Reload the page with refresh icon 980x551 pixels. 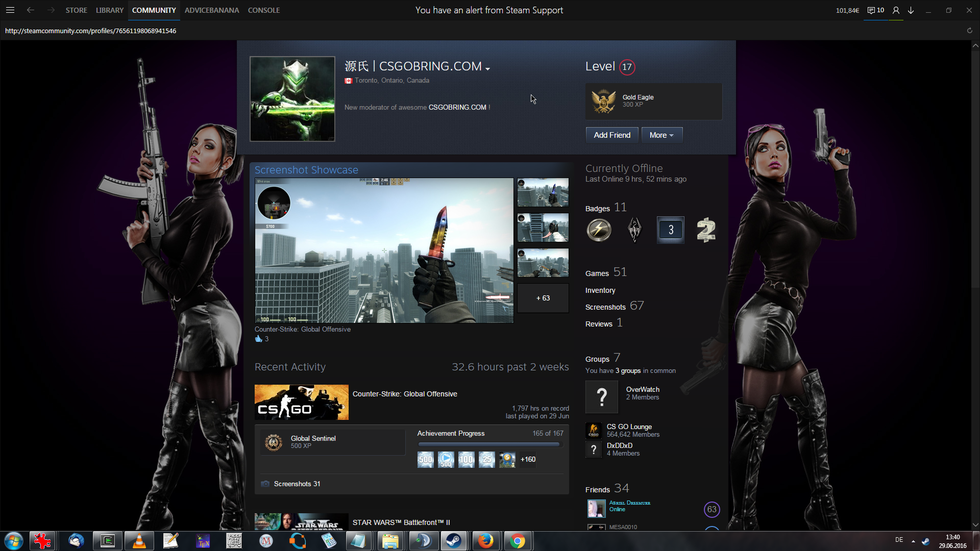(970, 31)
